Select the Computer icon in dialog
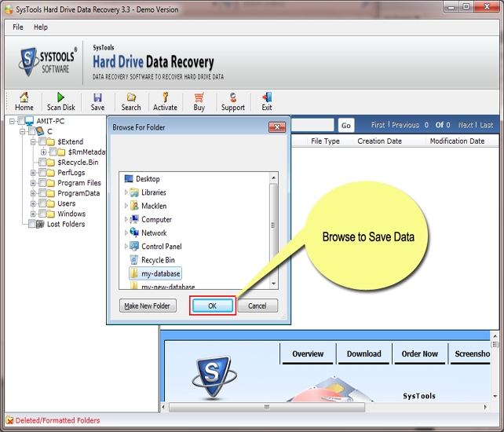 coord(134,219)
